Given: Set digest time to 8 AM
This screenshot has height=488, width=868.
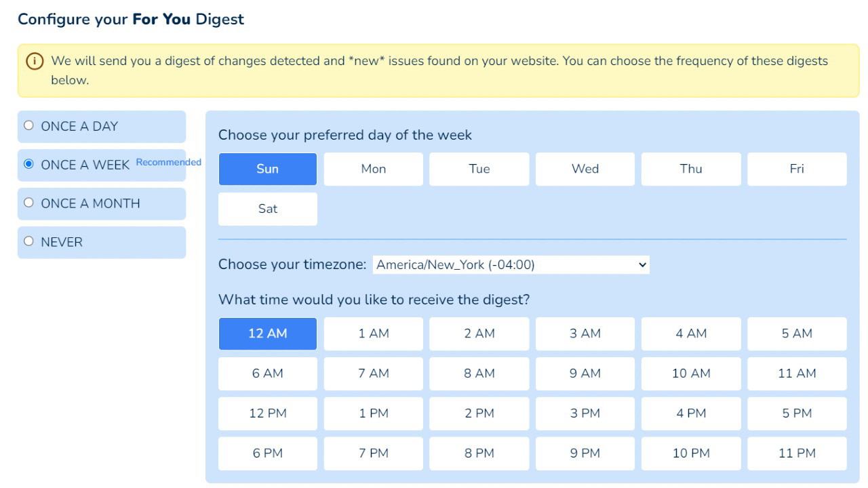Looking at the screenshot, I should click(479, 373).
